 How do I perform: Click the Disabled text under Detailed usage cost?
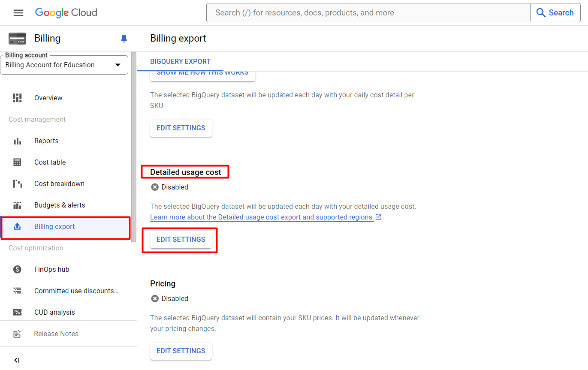coord(175,187)
